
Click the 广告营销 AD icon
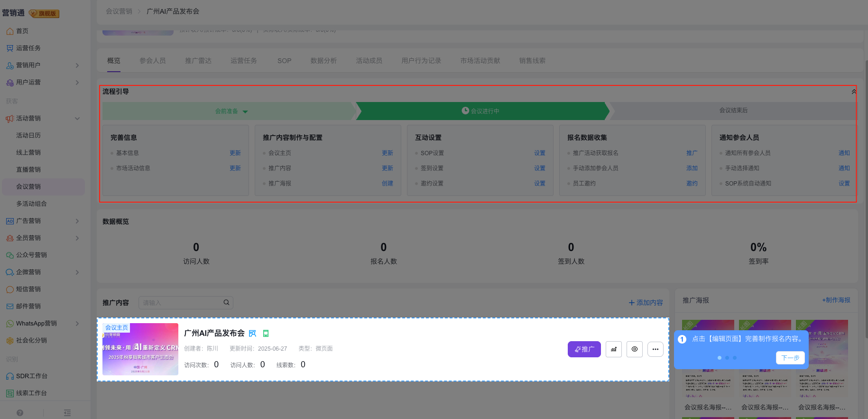[x=9, y=221]
